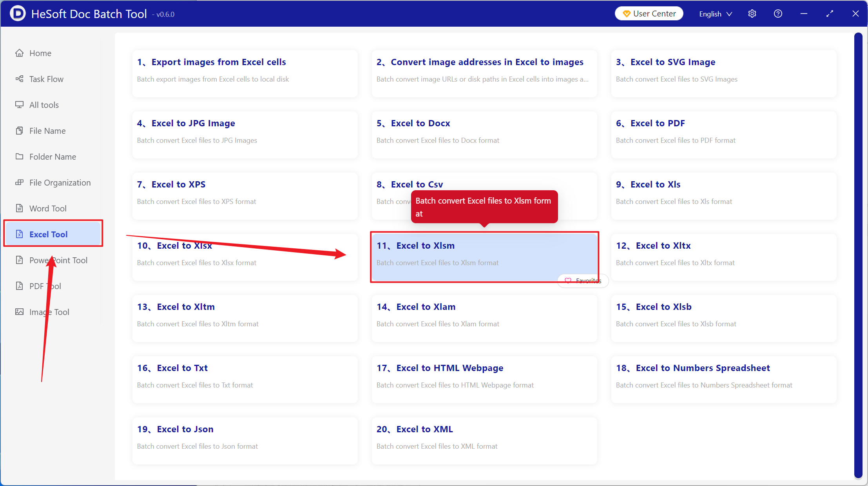Select All tools in sidebar
Image resolution: width=868 pixels, height=486 pixels.
(53, 105)
